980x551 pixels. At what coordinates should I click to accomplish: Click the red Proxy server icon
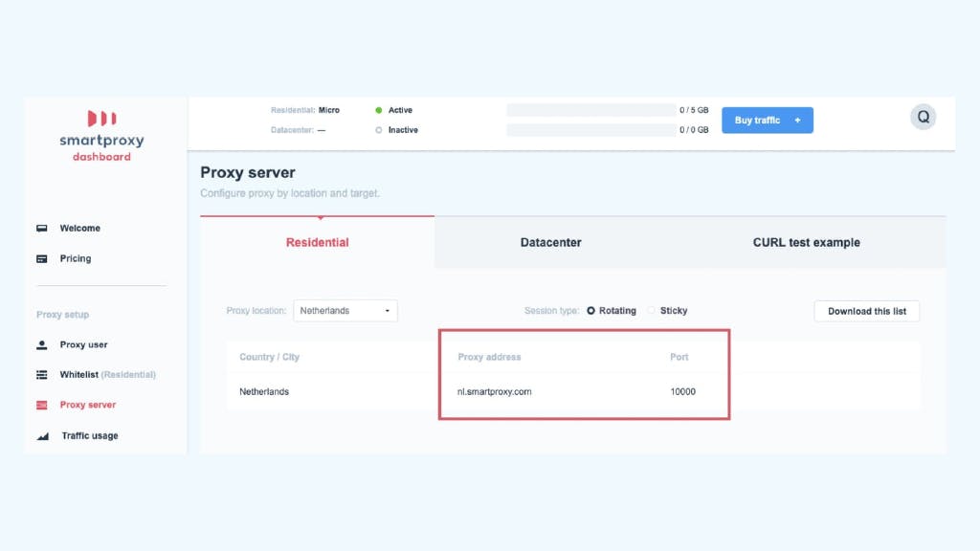[42, 405]
